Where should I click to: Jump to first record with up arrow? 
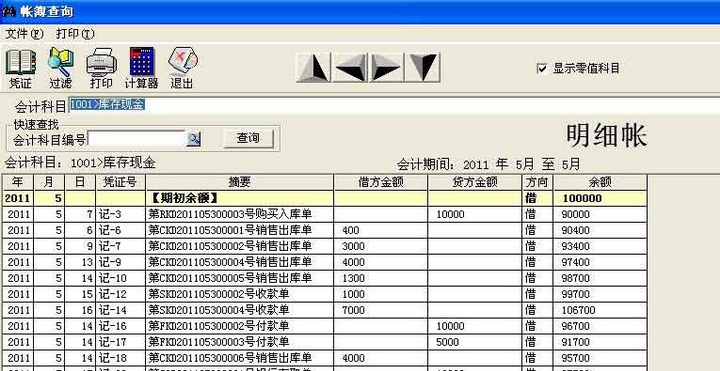pos(313,68)
